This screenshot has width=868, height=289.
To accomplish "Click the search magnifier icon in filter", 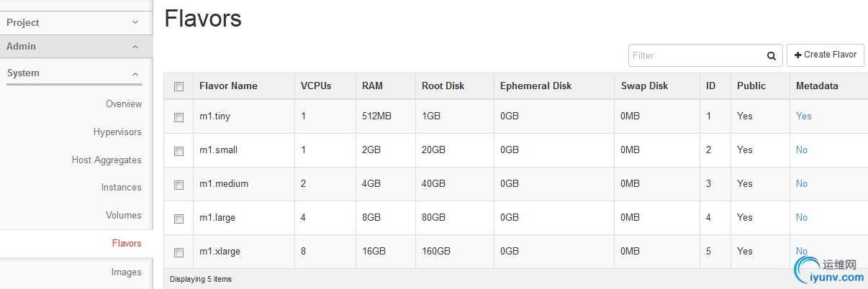I will 771,55.
